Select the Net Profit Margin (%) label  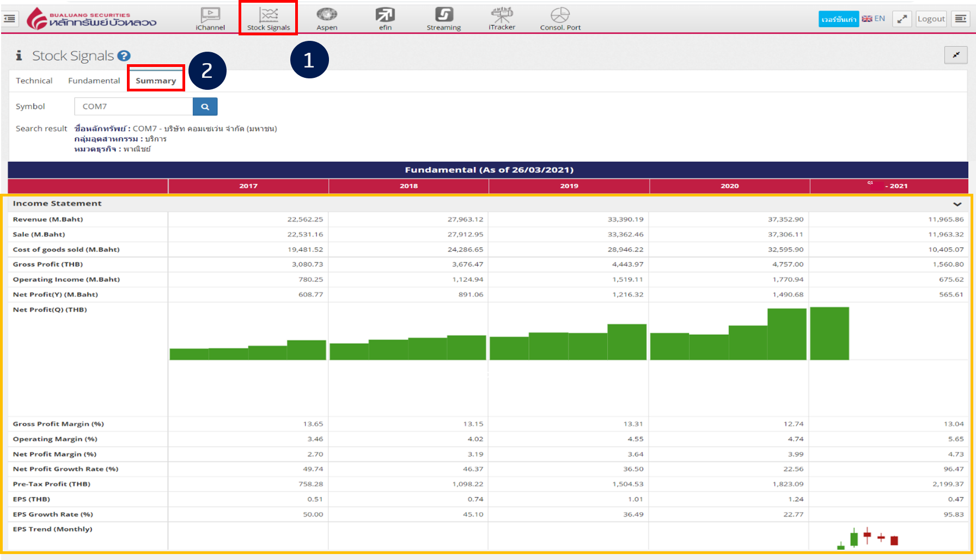(x=54, y=454)
